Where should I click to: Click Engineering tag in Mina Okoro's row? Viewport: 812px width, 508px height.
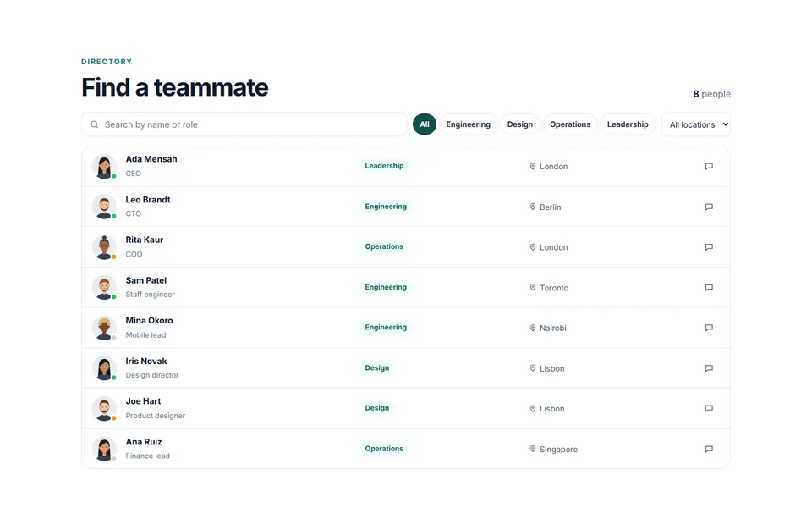(x=386, y=327)
